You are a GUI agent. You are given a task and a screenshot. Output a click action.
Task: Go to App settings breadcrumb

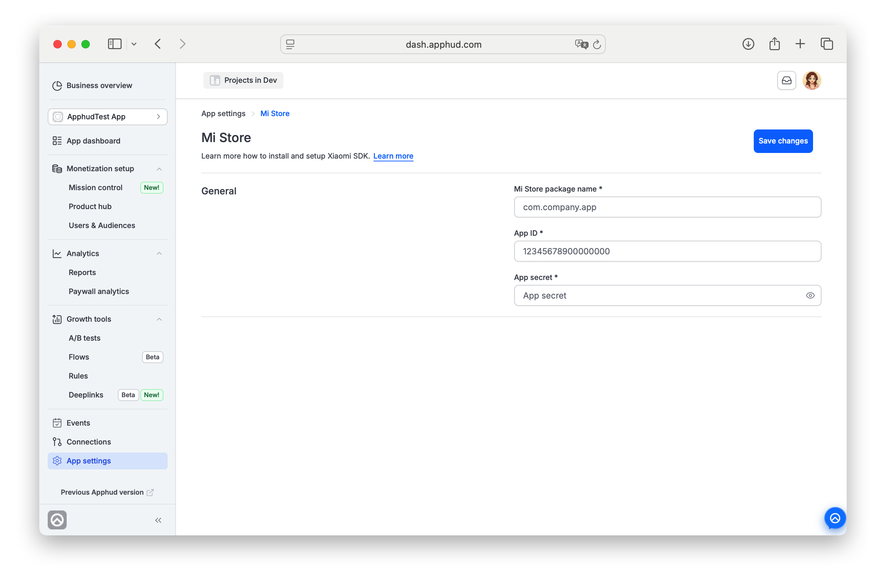click(223, 114)
